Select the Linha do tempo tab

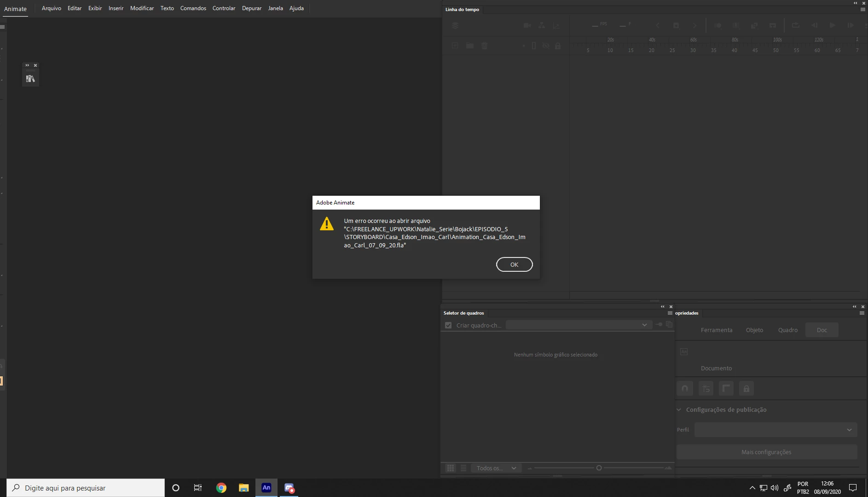tap(462, 9)
